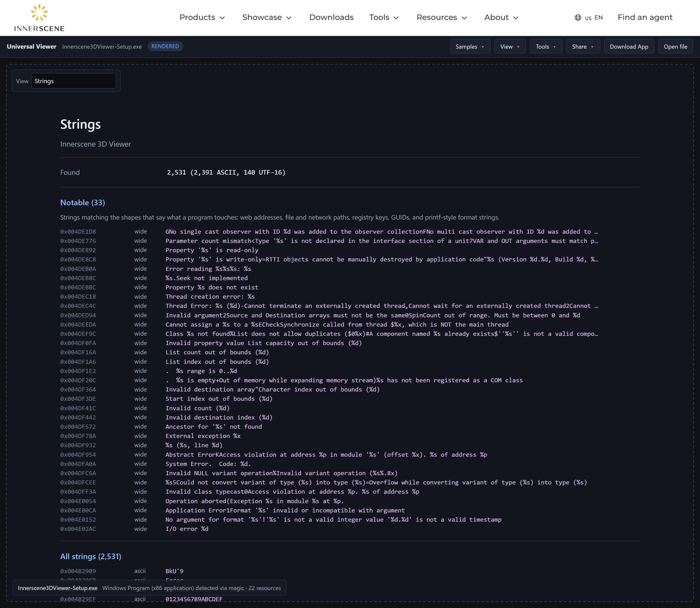Click the Notable (33) heading
This screenshot has width=700, height=608.
pos(82,203)
